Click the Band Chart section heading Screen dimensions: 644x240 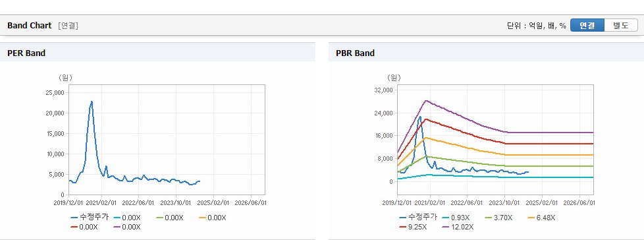click(30, 26)
